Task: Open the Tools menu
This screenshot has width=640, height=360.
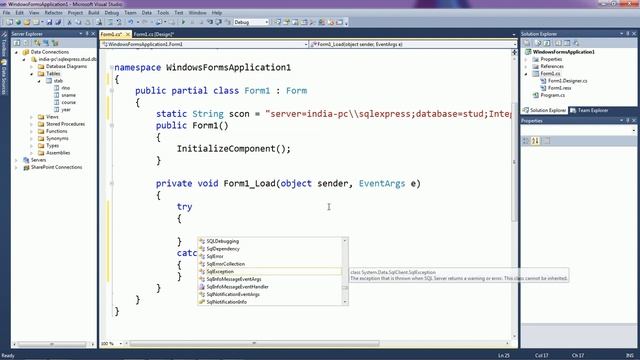Action: click(x=163, y=13)
